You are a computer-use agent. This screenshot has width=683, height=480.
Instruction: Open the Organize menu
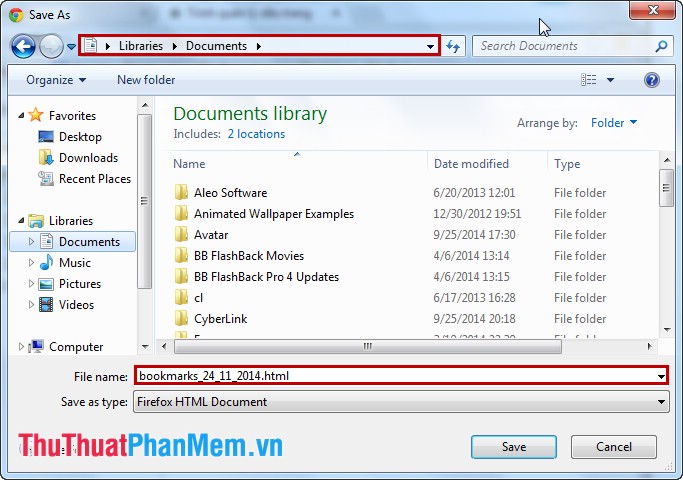pos(56,80)
